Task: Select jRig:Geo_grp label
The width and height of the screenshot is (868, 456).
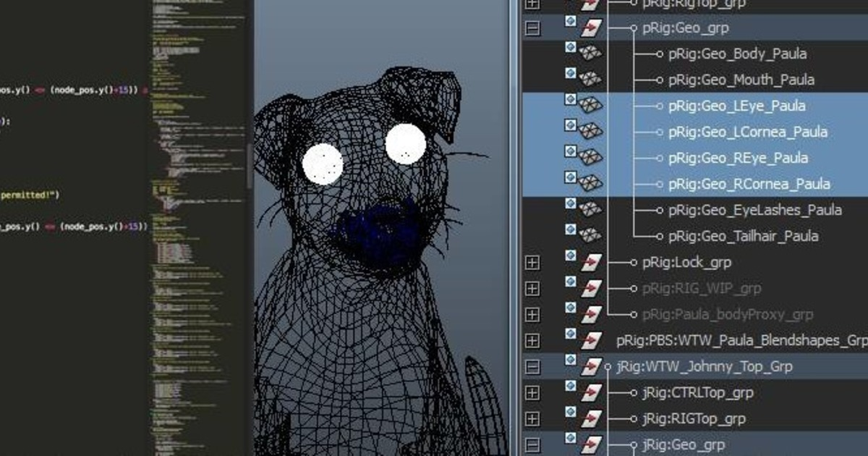Action: [683, 444]
